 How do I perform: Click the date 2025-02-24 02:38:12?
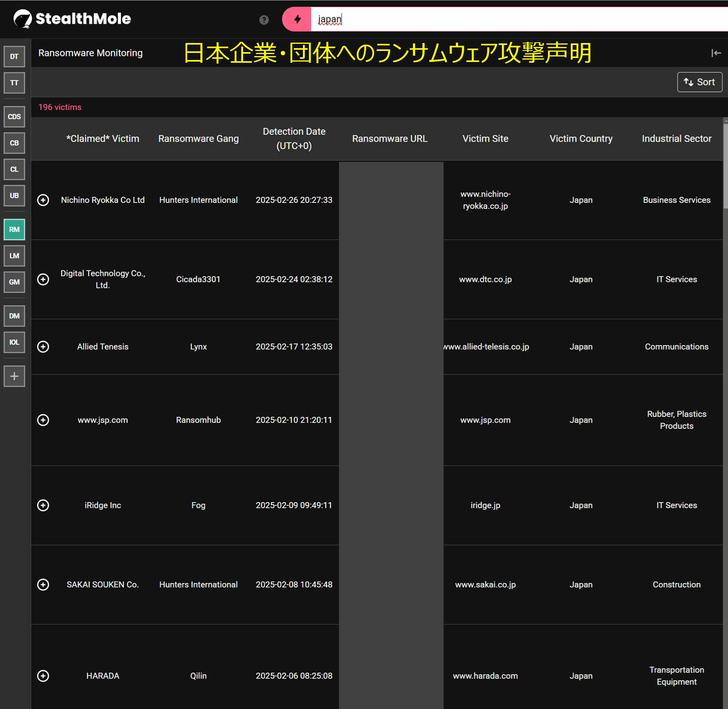pyautogui.click(x=294, y=279)
